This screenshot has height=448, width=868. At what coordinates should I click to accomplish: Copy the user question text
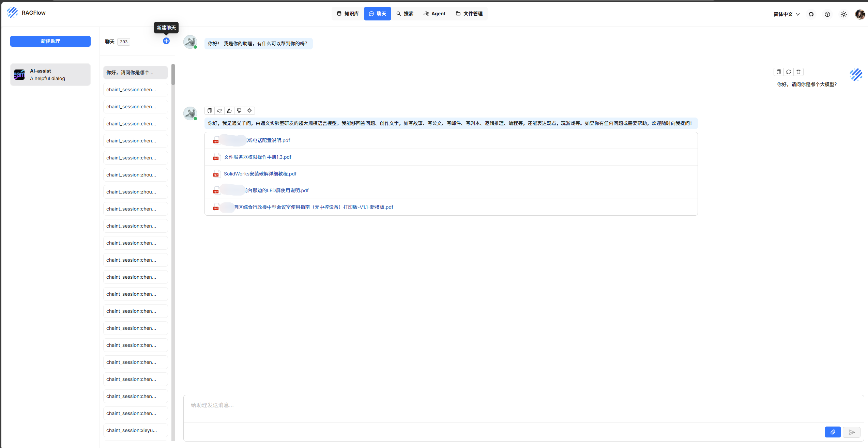(x=778, y=72)
